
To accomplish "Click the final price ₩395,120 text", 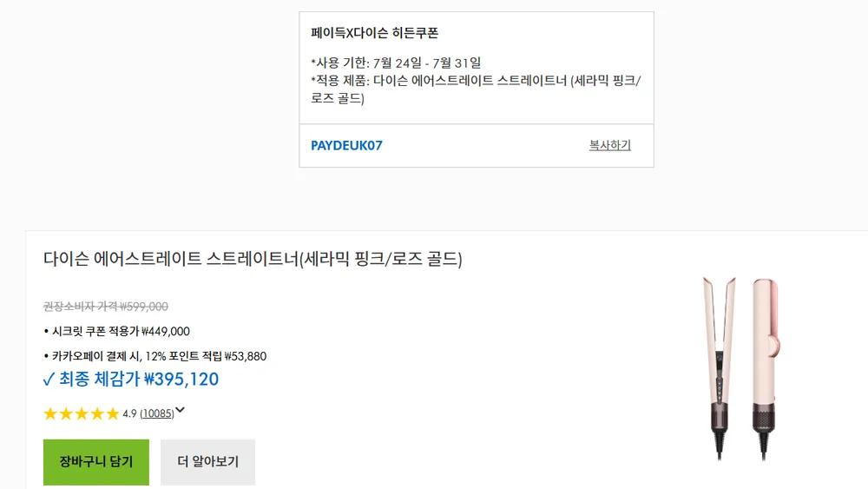I will click(181, 380).
